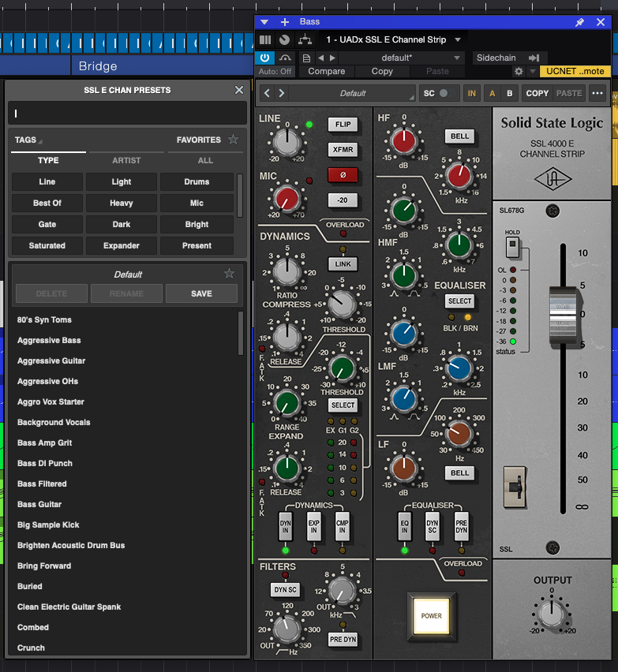Click the gain reduction dial icon
Image resolution: width=618 pixels, height=672 pixels.
pos(284,40)
